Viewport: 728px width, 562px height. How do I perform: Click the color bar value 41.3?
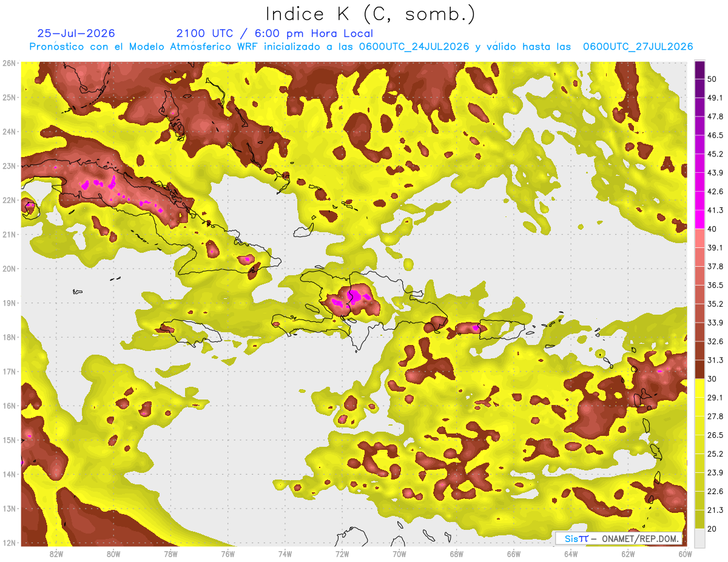pyautogui.click(x=715, y=210)
